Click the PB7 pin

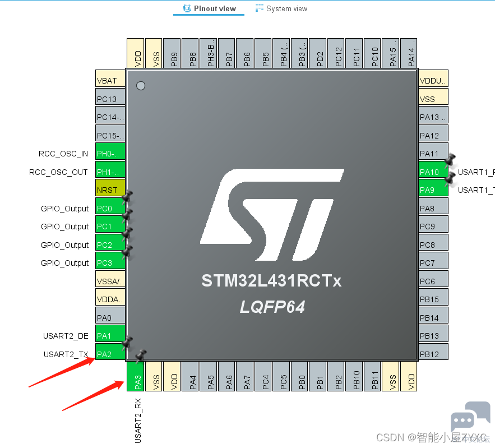pyautogui.click(x=226, y=53)
